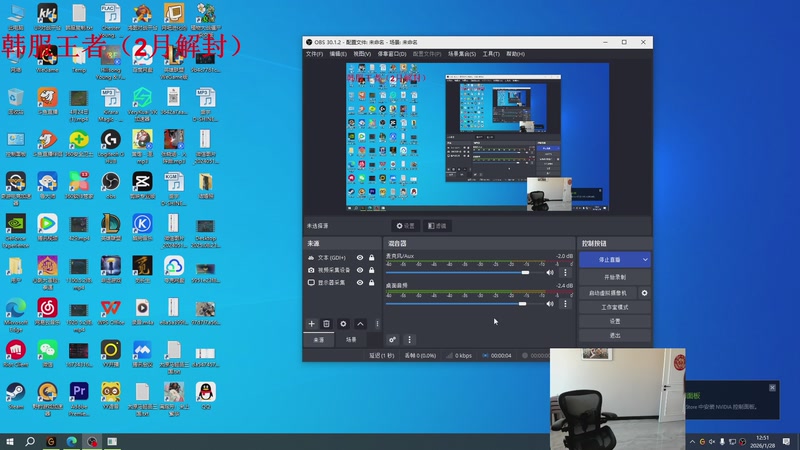
Task: Mute the 麦克风/Aux speaker icon
Action: (x=550, y=272)
